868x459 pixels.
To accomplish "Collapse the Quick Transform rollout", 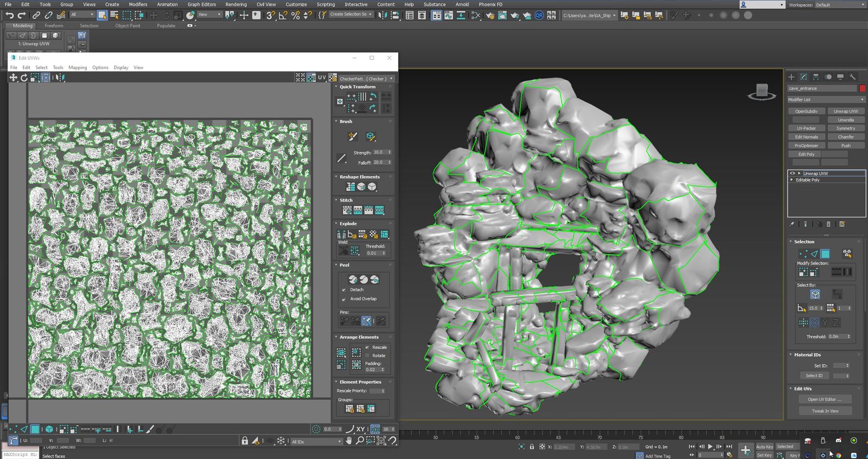I will (357, 87).
